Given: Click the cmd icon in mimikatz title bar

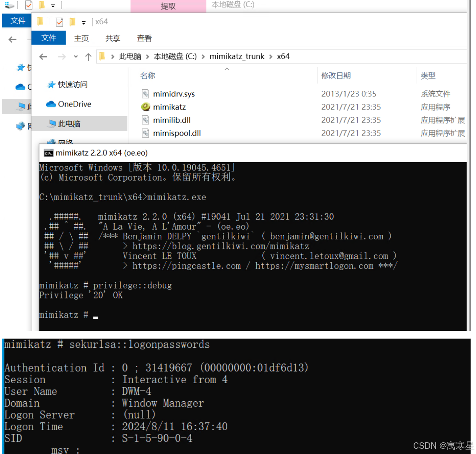Looking at the screenshot, I should click(x=48, y=153).
